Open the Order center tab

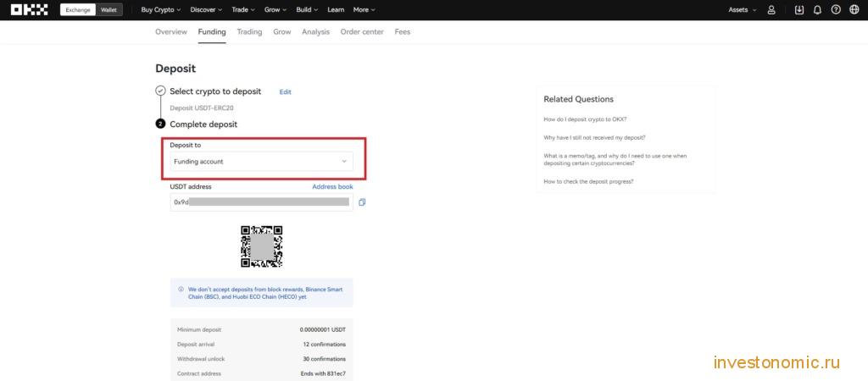point(362,32)
